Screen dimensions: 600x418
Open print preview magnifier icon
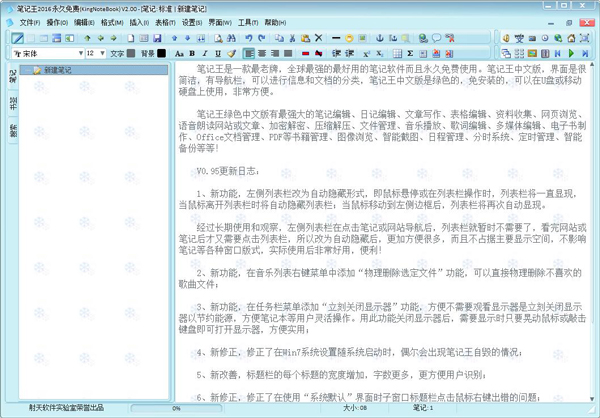coord(218,38)
